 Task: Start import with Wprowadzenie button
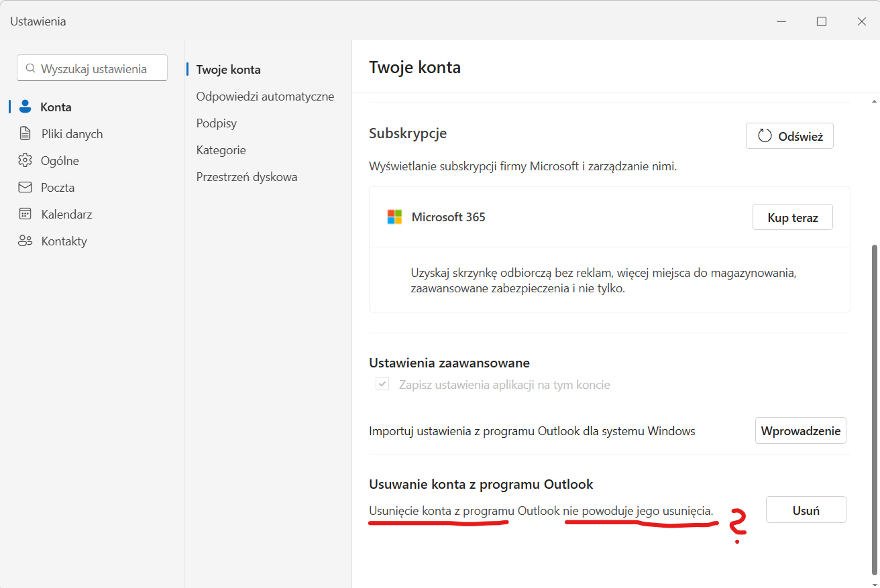point(801,430)
